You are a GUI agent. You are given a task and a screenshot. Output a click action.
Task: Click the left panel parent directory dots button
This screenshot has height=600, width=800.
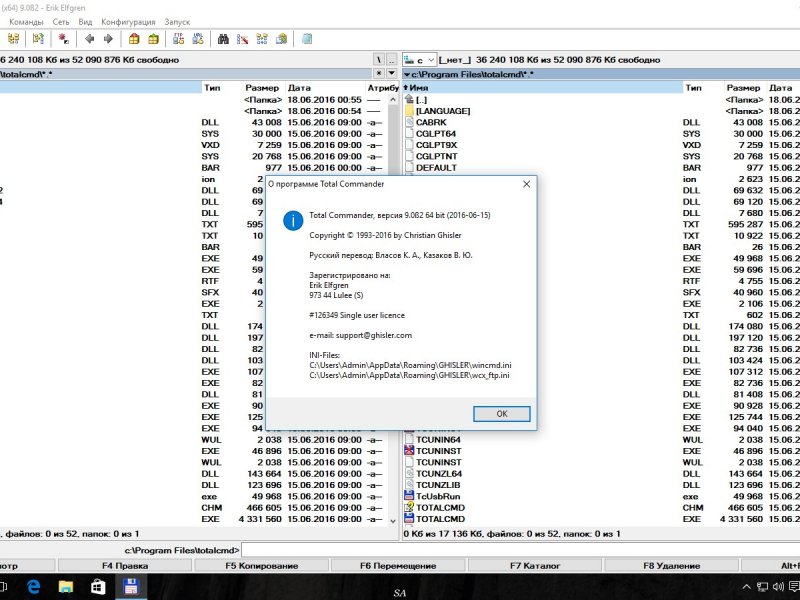392,60
